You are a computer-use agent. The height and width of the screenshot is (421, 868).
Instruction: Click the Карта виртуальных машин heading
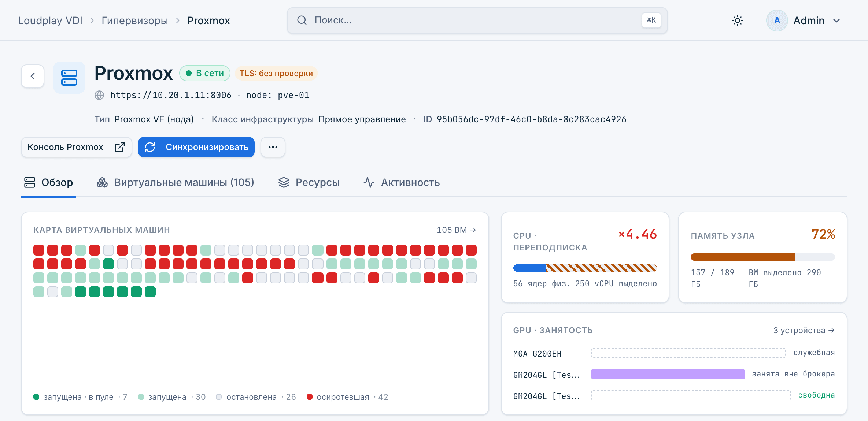[101, 230]
